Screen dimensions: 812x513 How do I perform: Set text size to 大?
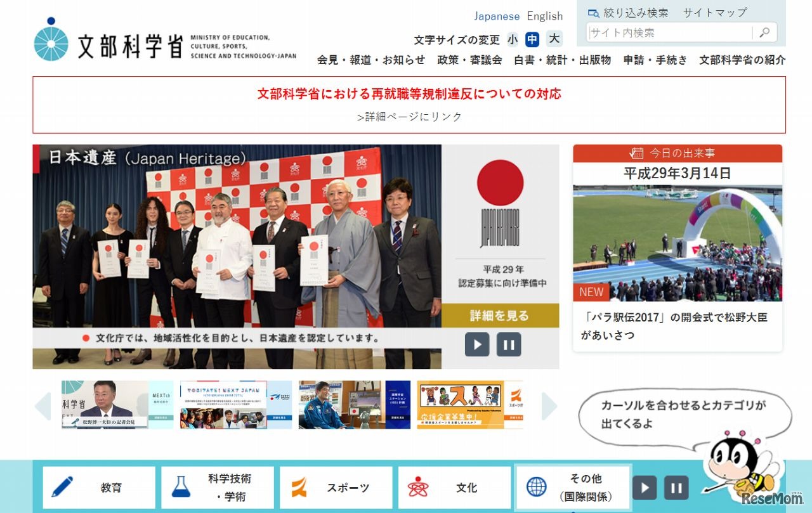554,39
